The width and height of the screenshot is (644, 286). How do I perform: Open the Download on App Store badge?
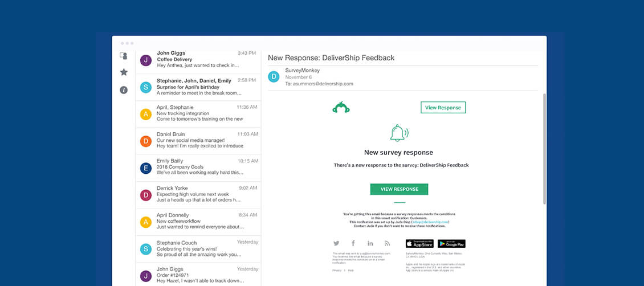click(x=419, y=243)
